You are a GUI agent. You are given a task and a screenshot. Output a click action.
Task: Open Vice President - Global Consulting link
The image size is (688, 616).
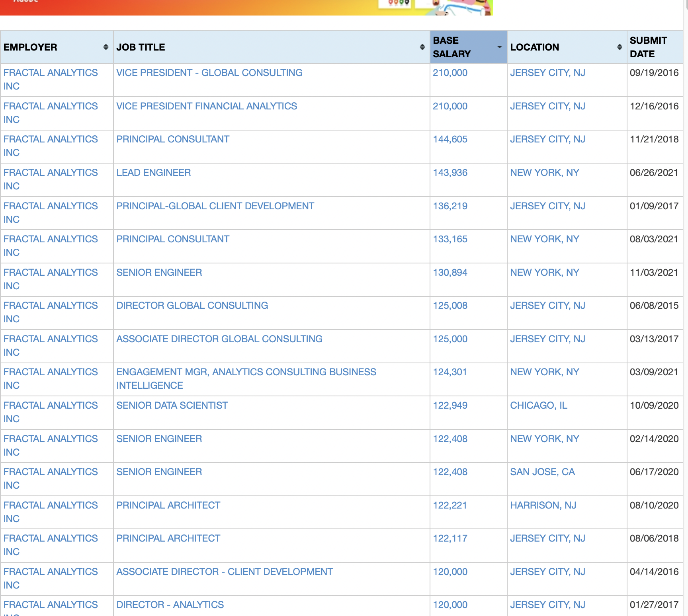(x=209, y=73)
